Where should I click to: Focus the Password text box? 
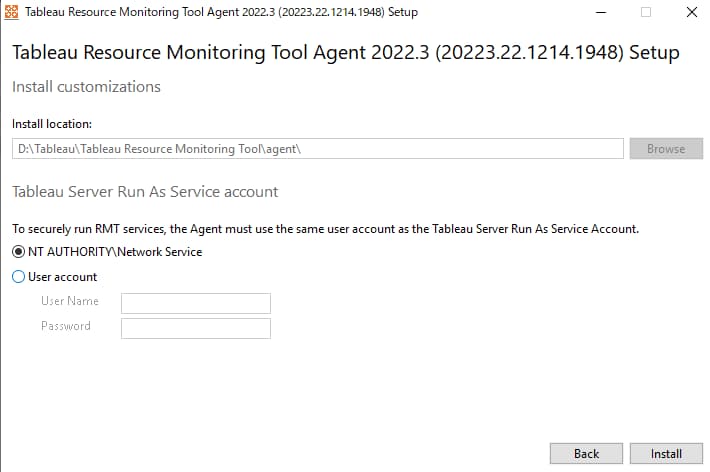tap(196, 328)
